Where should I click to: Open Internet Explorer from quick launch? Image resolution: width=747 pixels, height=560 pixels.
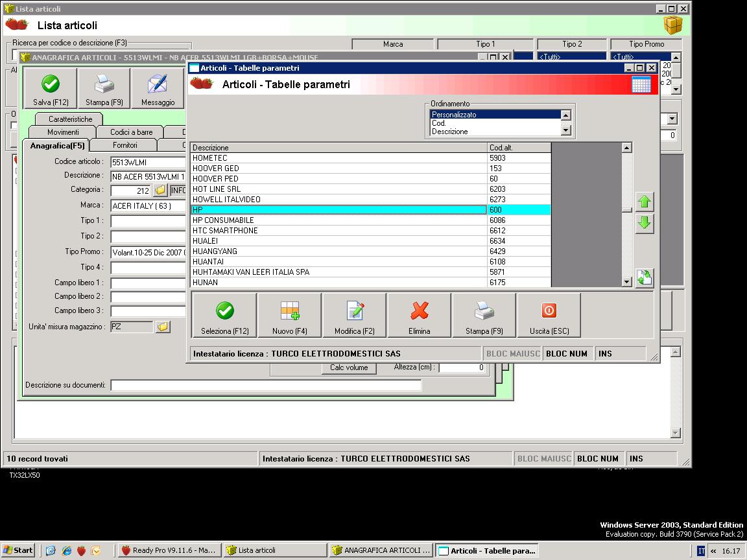point(66,550)
